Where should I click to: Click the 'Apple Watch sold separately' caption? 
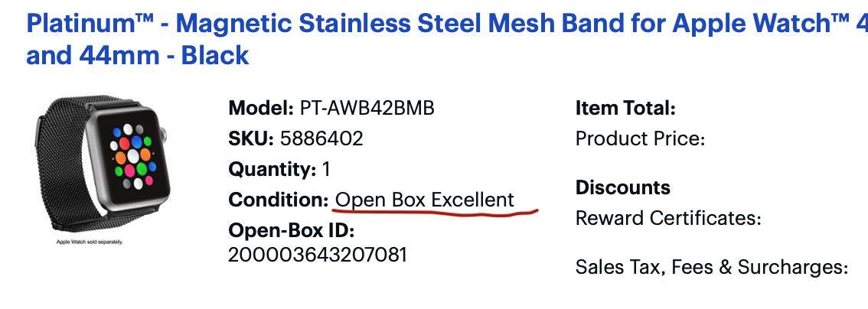point(90,242)
